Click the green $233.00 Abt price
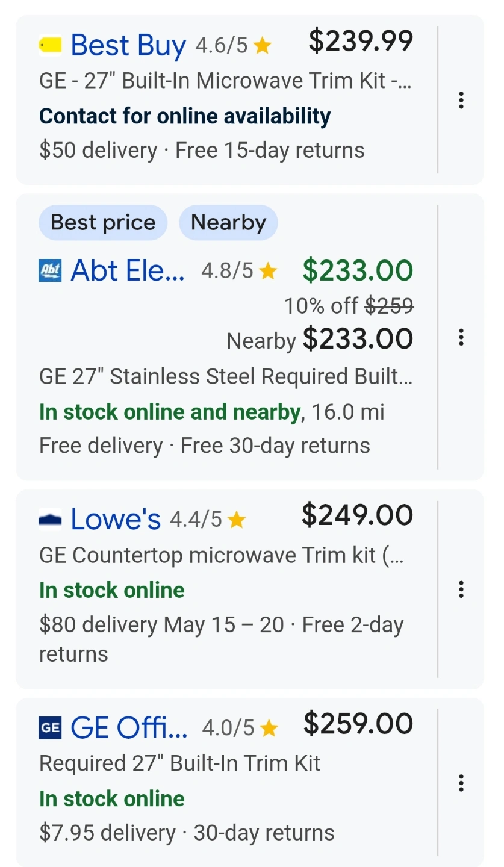Viewport: 504px width, 867px height. (x=358, y=270)
